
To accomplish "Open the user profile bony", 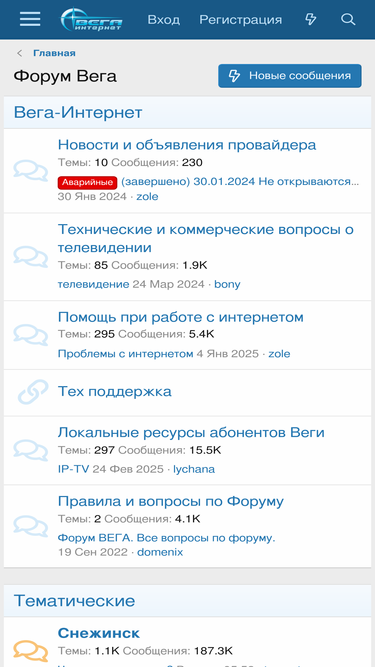I will pos(227,284).
